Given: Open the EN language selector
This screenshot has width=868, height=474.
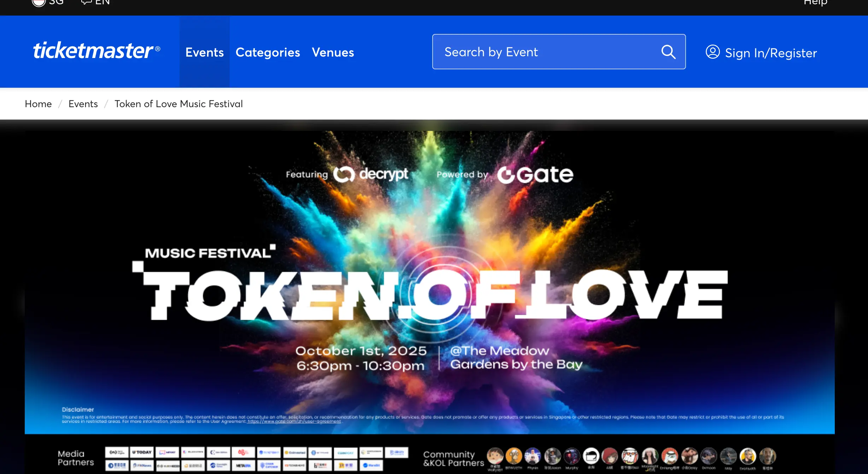Looking at the screenshot, I should 95,2.
